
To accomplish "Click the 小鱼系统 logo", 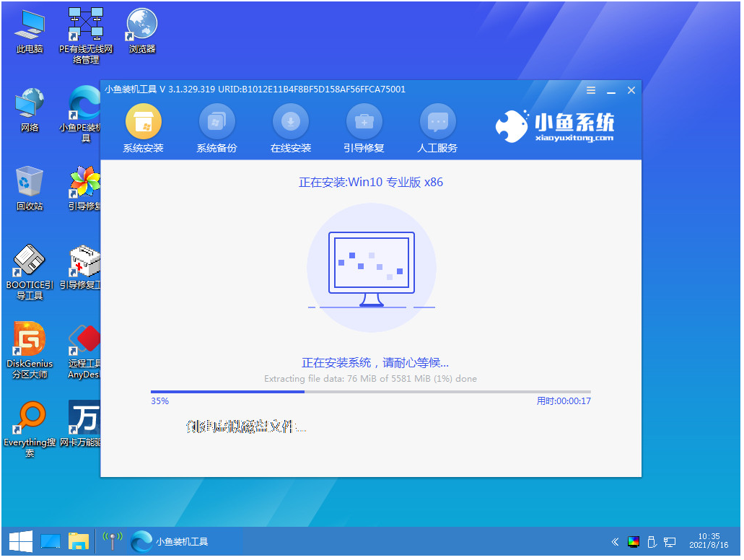I will [555, 126].
